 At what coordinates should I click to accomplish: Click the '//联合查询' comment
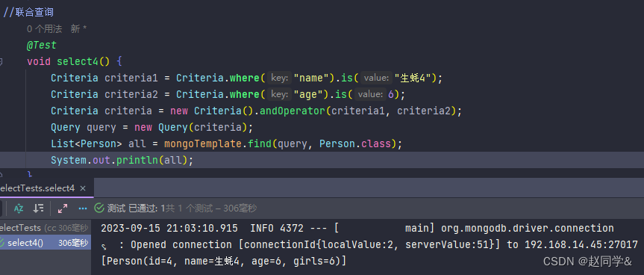click(28, 12)
